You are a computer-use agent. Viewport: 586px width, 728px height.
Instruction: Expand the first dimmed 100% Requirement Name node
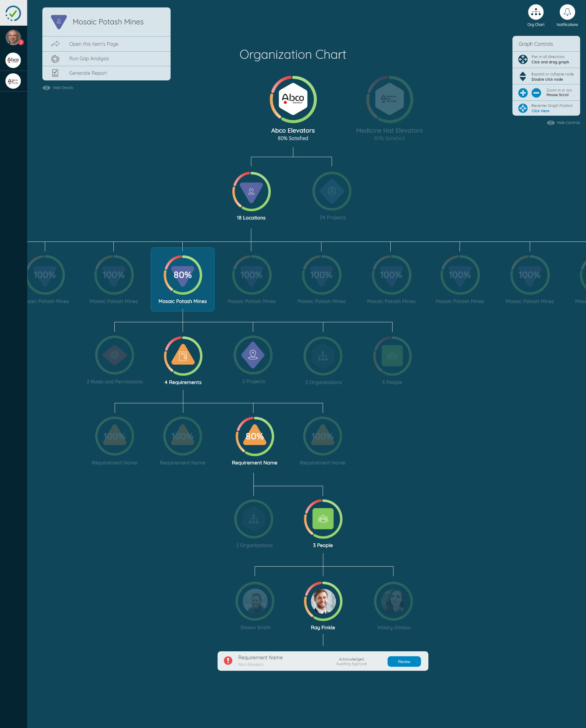[x=115, y=436]
